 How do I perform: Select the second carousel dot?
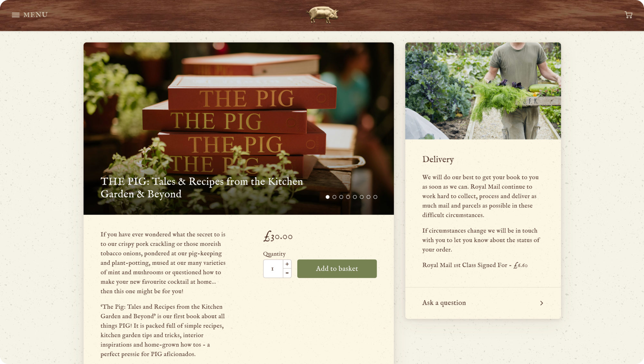click(334, 197)
